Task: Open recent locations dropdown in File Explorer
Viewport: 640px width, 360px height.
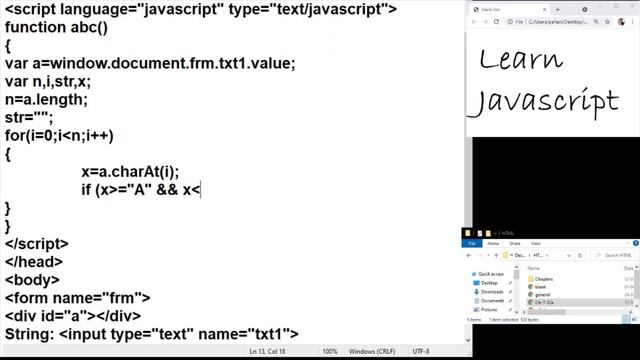Action: tap(488, 256)
